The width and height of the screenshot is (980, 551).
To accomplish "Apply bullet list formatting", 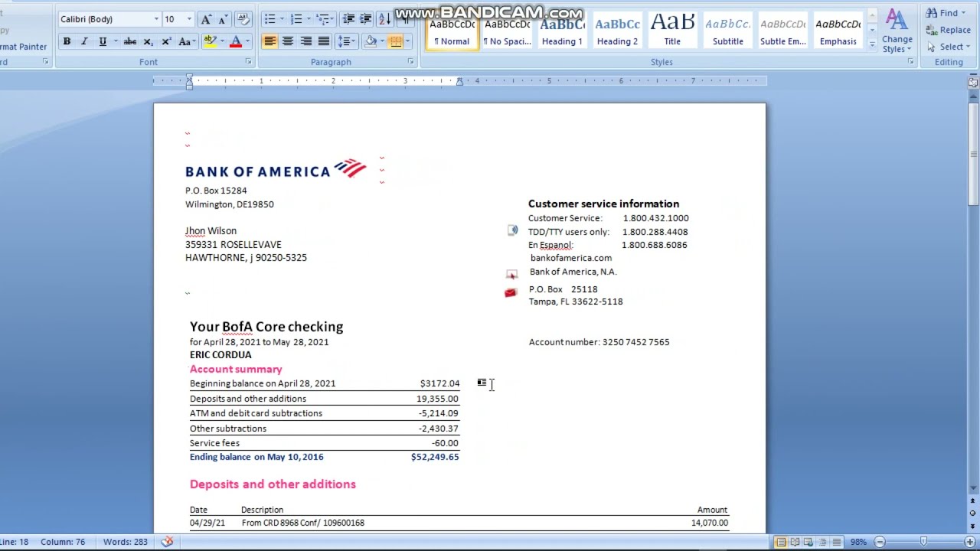I will coord(269,19).
